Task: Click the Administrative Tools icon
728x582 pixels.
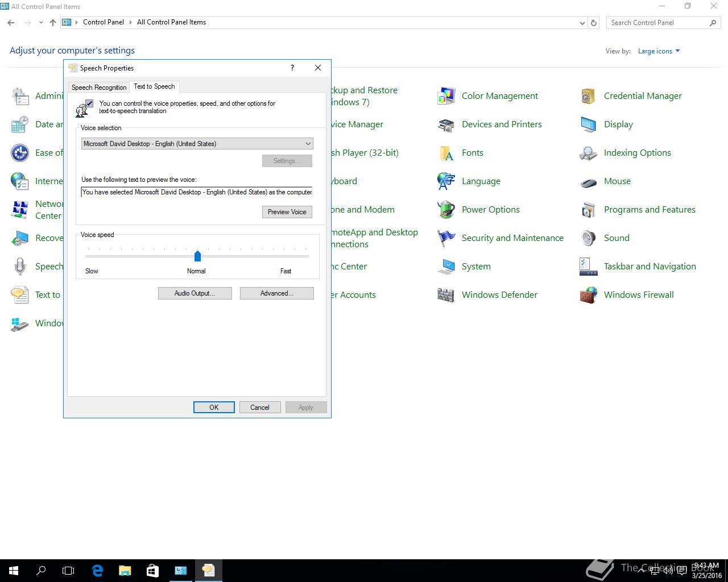Action: click(x=20, y=96)
